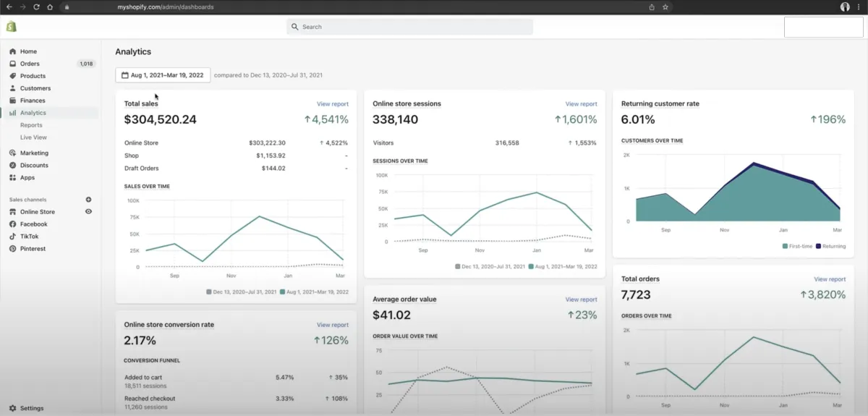
Task: Click the Shopify logo icon
Action: pos(11,27)
